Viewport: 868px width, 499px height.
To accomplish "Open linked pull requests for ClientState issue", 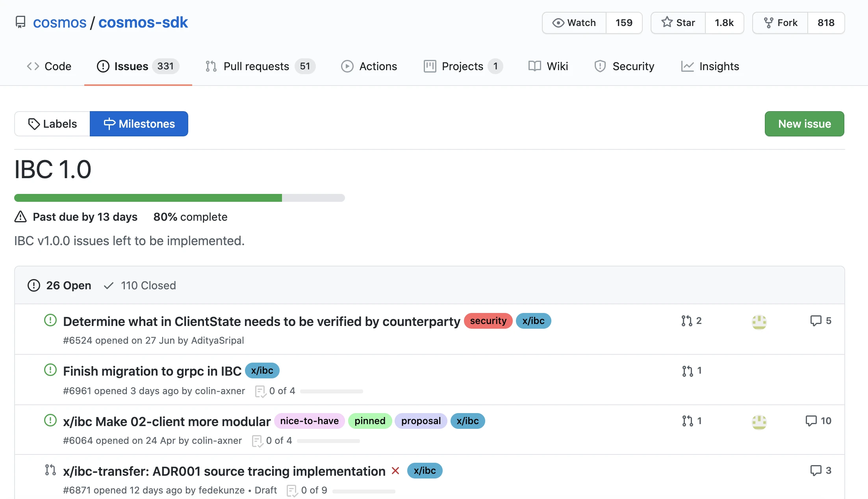I will (x=692, y=321).
